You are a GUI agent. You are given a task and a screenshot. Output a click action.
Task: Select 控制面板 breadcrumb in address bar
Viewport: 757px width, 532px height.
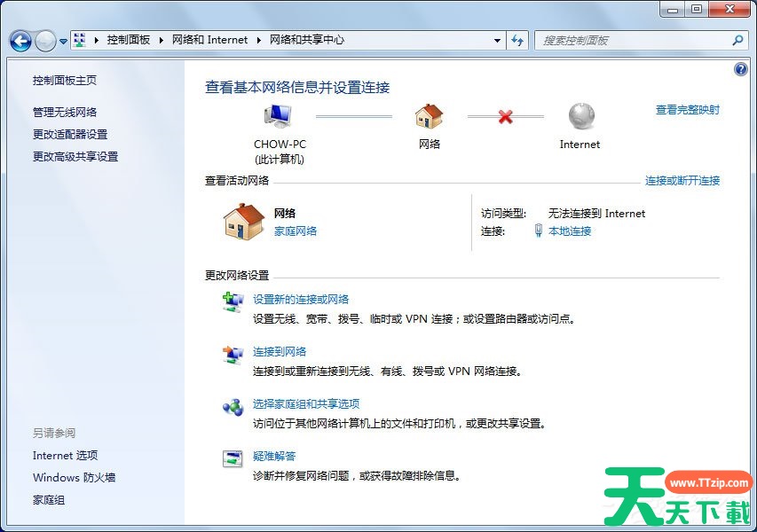tap(129, 40)
